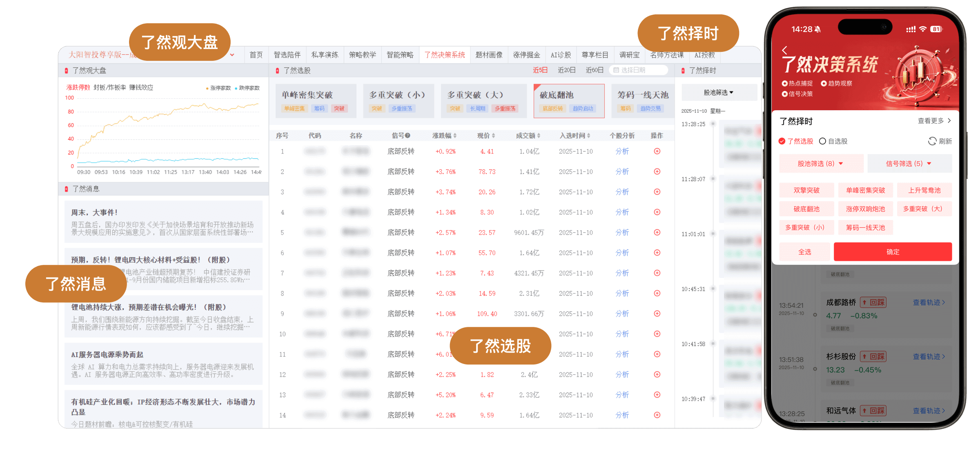Click the 信号 help question-mark icon
Viewport: 980px width, 462px height.
(408, 135)
